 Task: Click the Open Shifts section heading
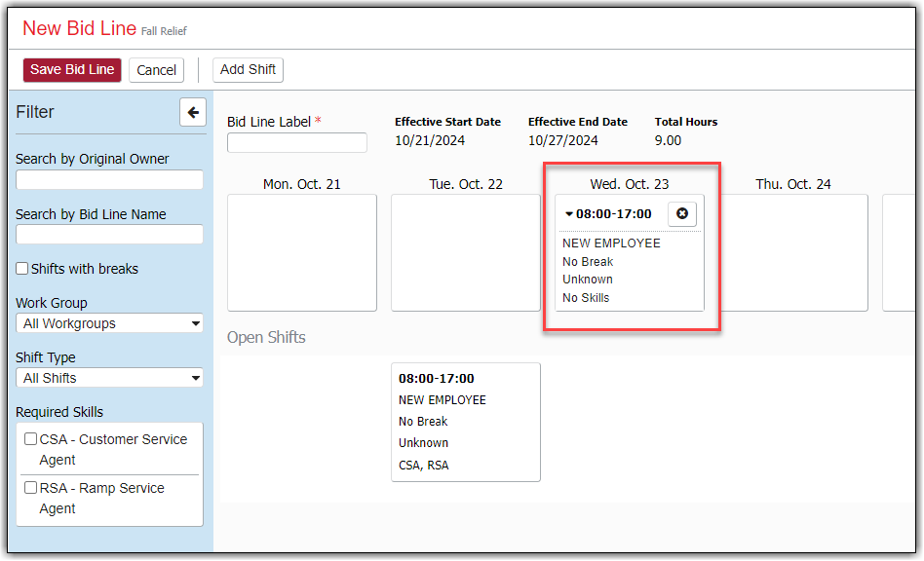point(266,338)
